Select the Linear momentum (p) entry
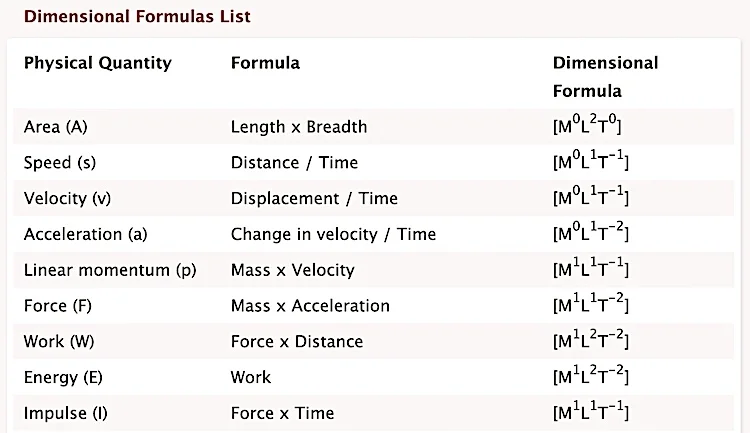Screen dimensions: 750x433 click(110, 270)
